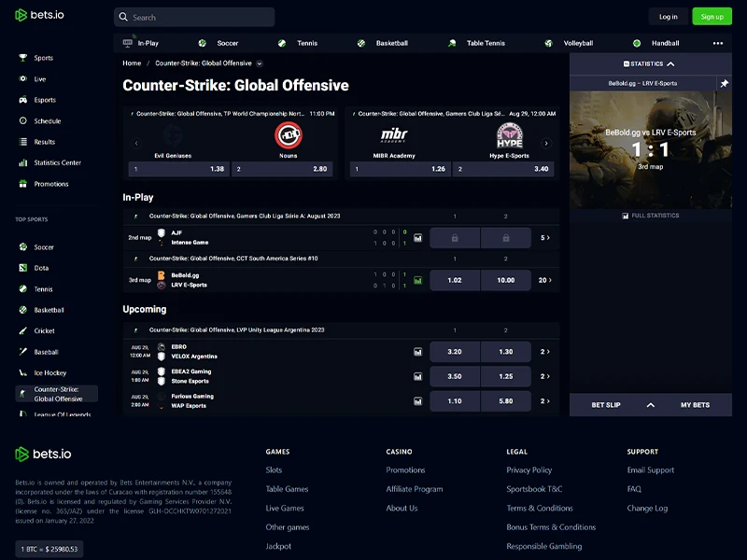Image resolution: width=747 pixels, height=560 pixels.
Task: Expand 20 more markets for BeBold.gg match
Action: pyautogui.click(x=545, y=280)
